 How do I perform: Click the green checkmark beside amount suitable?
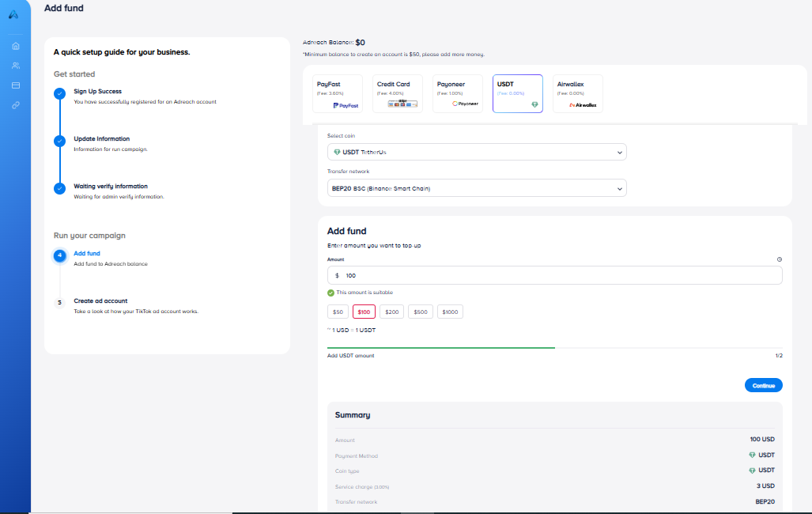tap(331, 293)
